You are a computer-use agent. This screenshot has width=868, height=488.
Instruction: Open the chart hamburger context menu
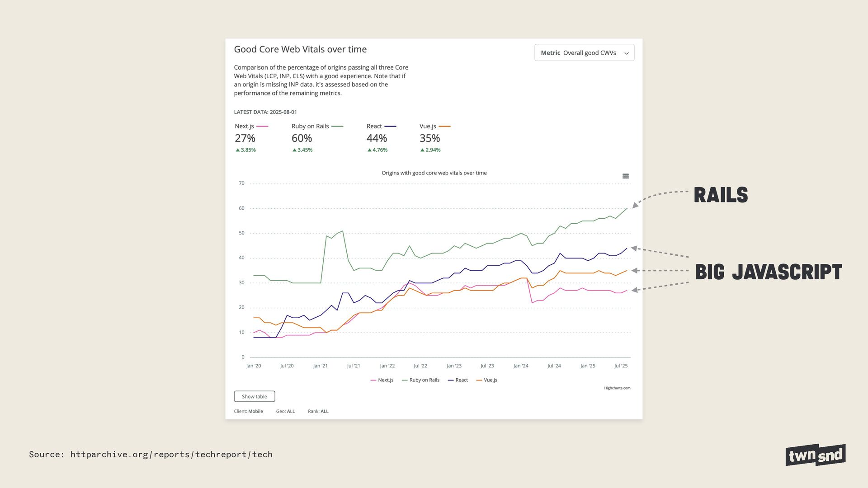pyautogui.click(x=625, y=176)
